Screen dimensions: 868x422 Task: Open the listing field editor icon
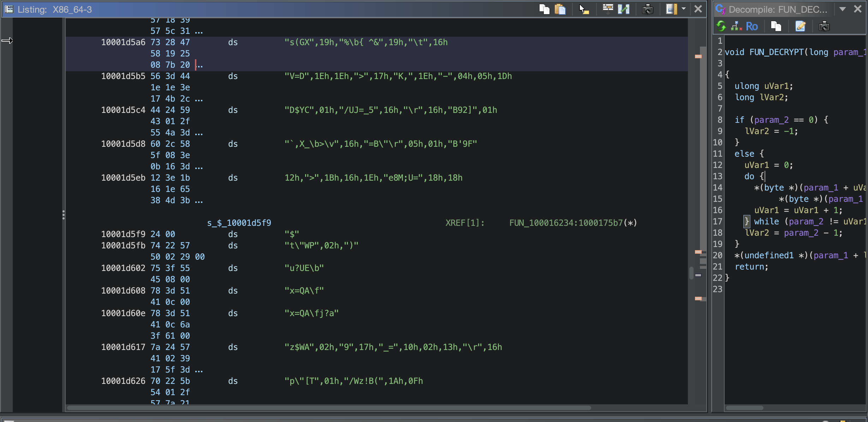pyautogui.click(x=608, y=9)
